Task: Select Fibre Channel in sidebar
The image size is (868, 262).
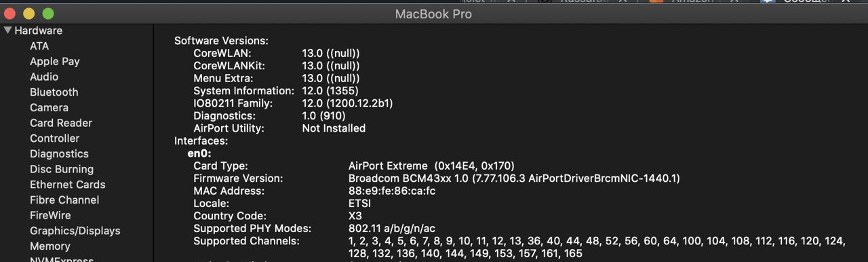Action: pyautogui.click(x=64, y=200)
